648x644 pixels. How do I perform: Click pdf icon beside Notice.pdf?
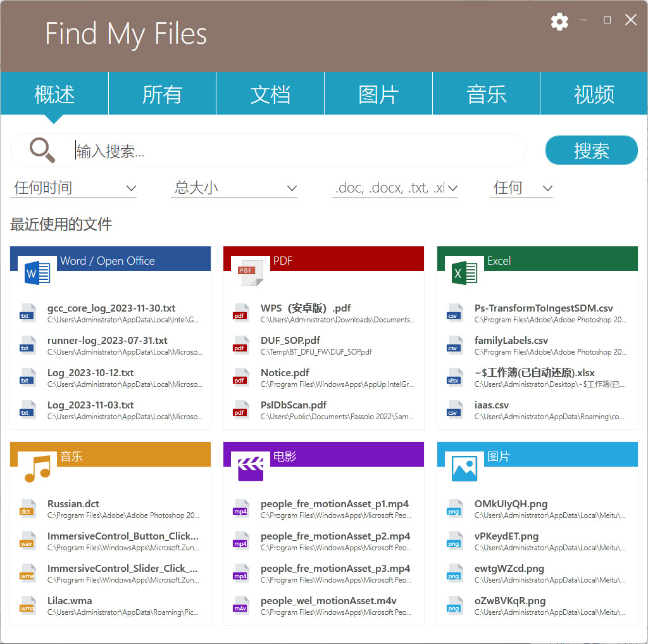coord(241,377)
